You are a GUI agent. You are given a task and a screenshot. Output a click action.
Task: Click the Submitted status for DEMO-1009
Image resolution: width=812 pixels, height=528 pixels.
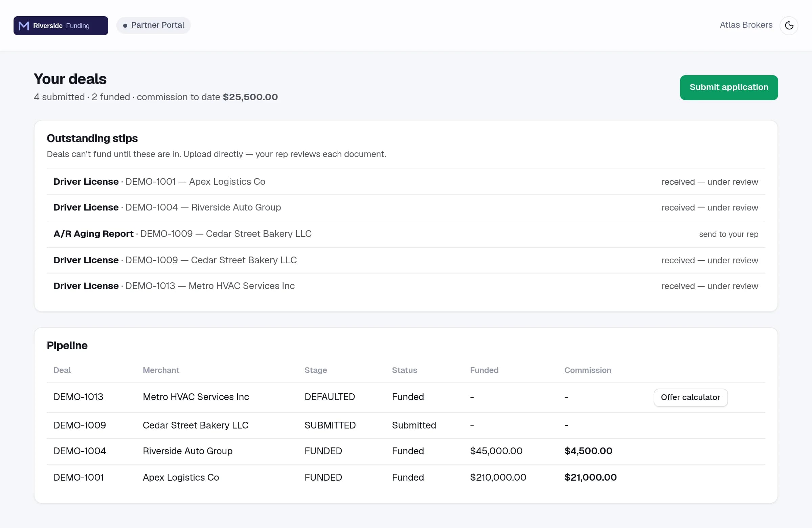pos(414,425)
